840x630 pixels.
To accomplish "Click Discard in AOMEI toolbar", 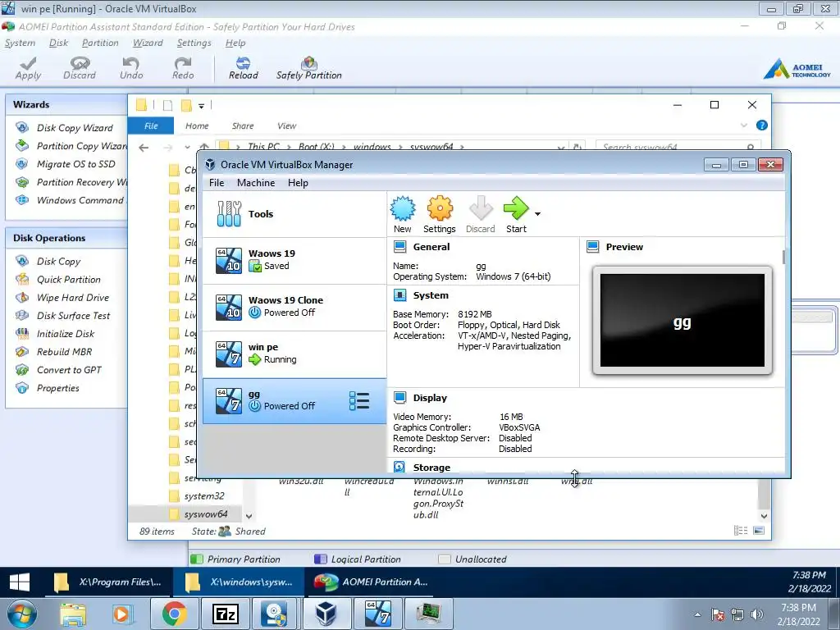I will [80, 68].
